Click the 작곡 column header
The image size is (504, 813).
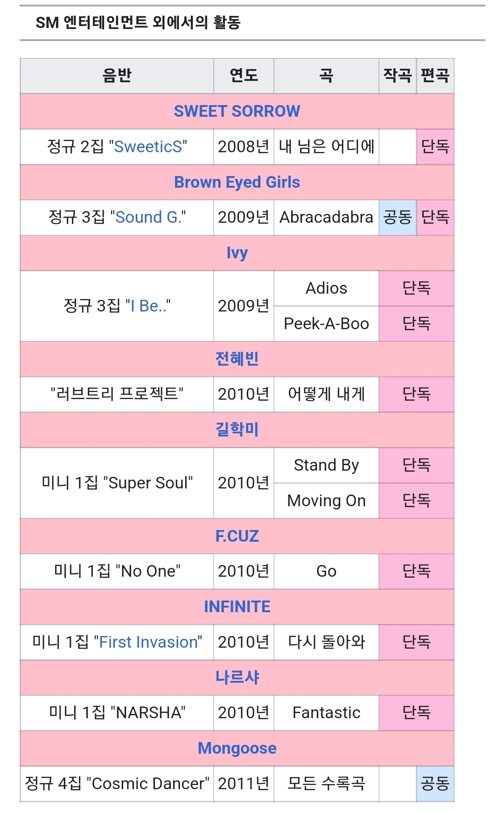coord(397,76)
